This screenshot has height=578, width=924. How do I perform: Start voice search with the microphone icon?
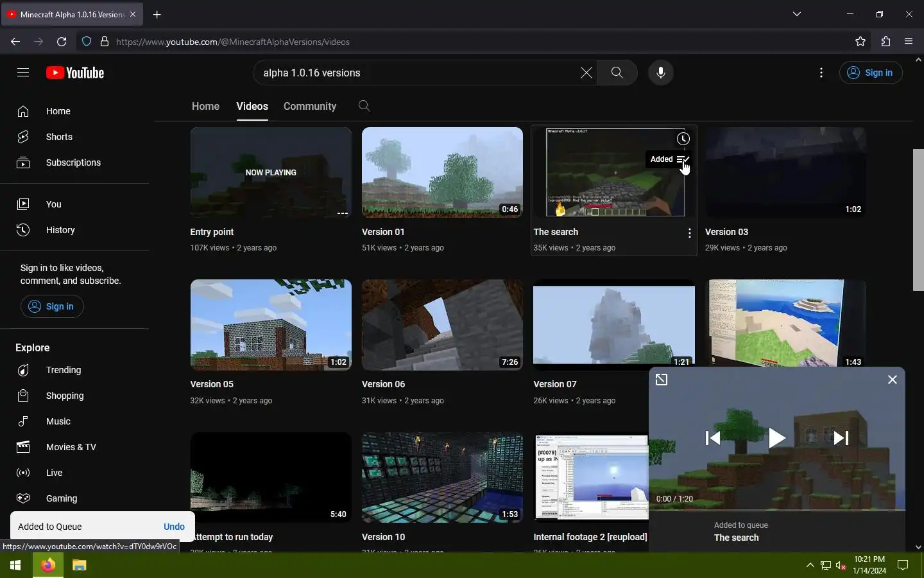660,73
